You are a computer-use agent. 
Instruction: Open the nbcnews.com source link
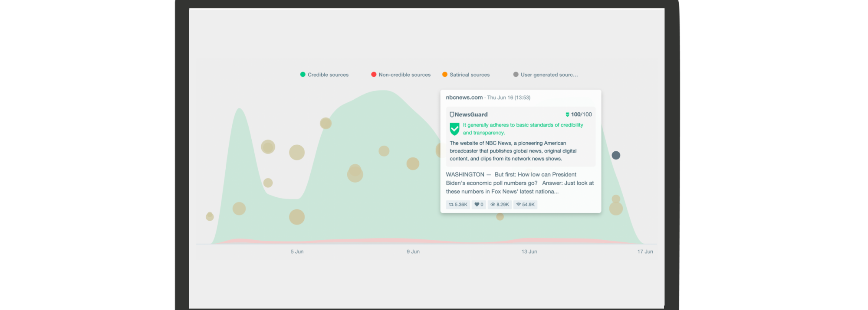(464, 98)
